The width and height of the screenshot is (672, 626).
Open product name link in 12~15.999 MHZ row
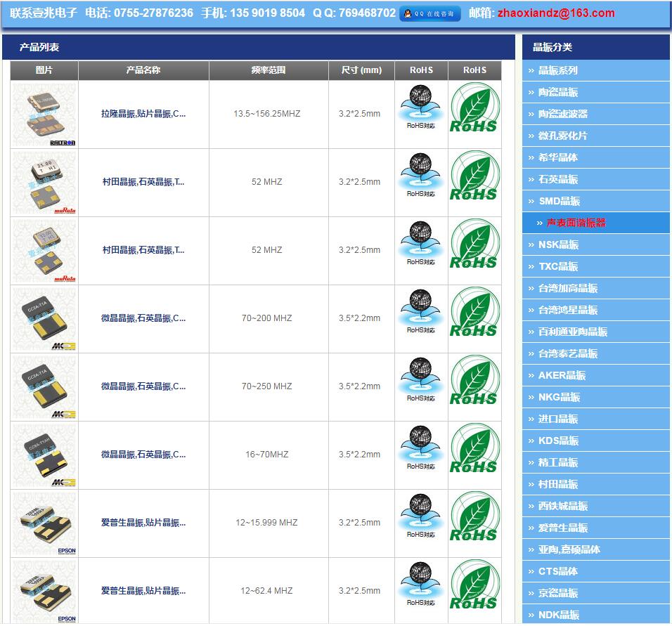(143, 523)
